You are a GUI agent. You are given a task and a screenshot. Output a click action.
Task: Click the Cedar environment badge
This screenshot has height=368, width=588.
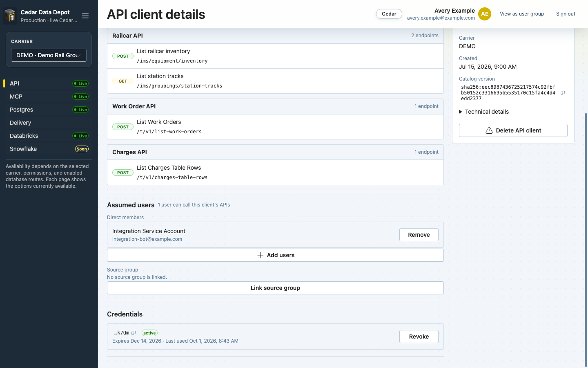(x=389, y=14)
